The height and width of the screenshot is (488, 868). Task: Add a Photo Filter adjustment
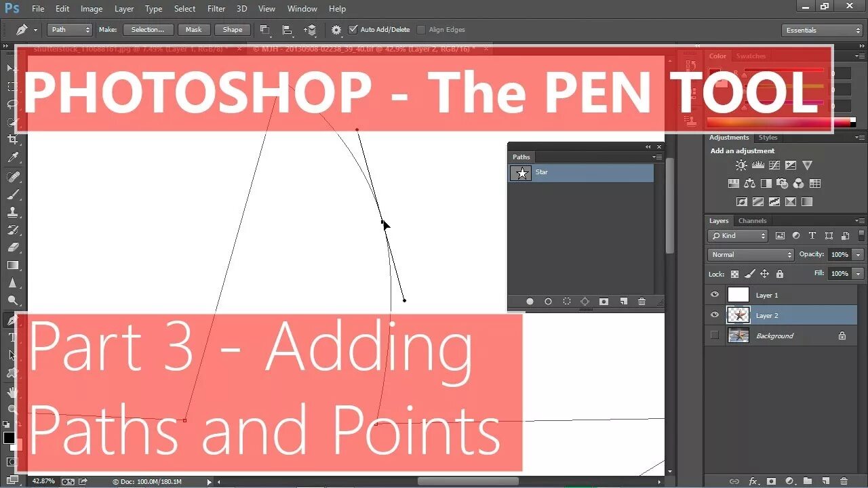tap(782, 183)
